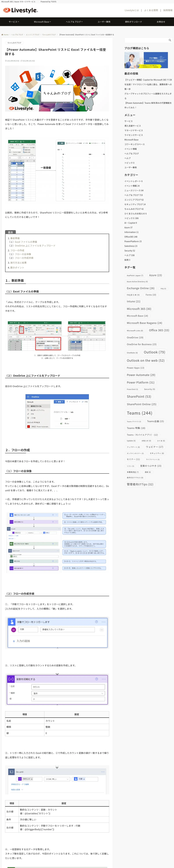The height and width of the screenshot is (868, 174).
Task: Select Power Automate (29) tag
Action: (141, 375)
